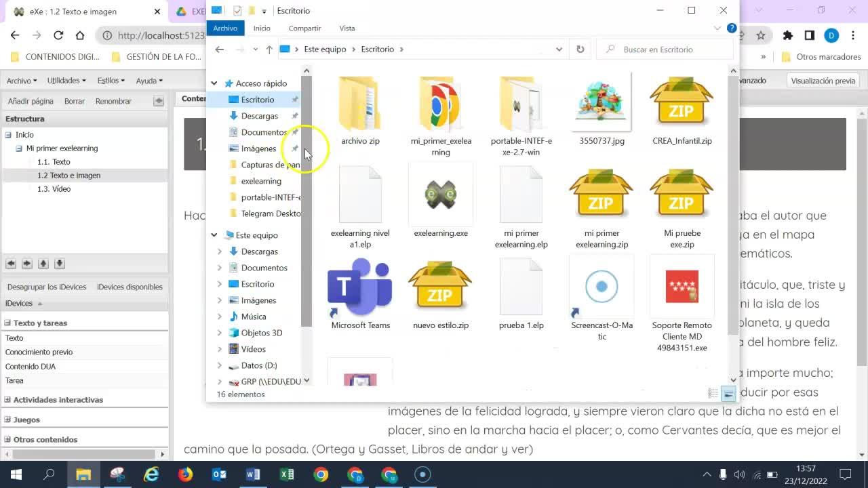This screenshot has height=488, width=868.
Task: Open Chrome extensions puzzle icon
Action: [x=787, y=35]
